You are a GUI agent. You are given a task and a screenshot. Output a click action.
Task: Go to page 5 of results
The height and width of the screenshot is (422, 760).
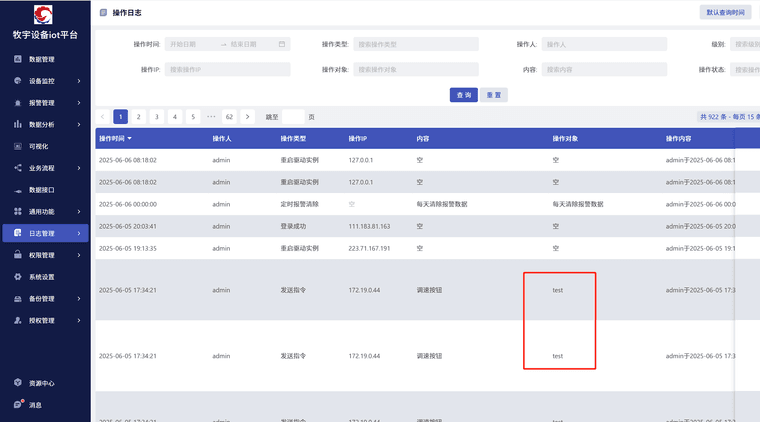[x=193, y=117]
